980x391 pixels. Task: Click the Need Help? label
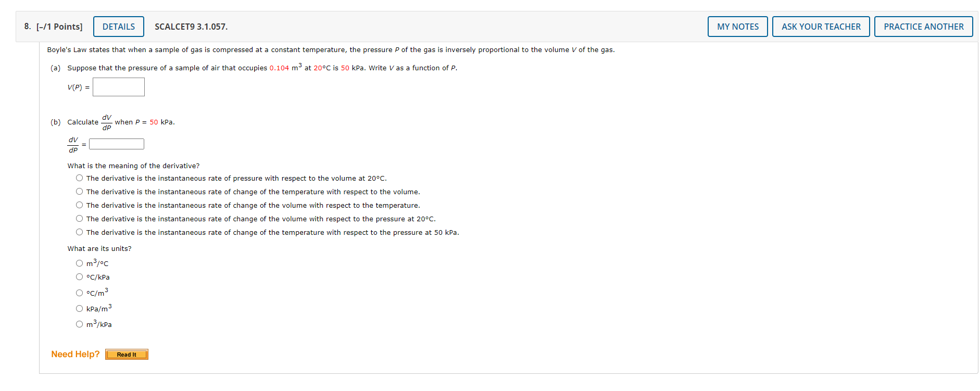coord(75,354)
